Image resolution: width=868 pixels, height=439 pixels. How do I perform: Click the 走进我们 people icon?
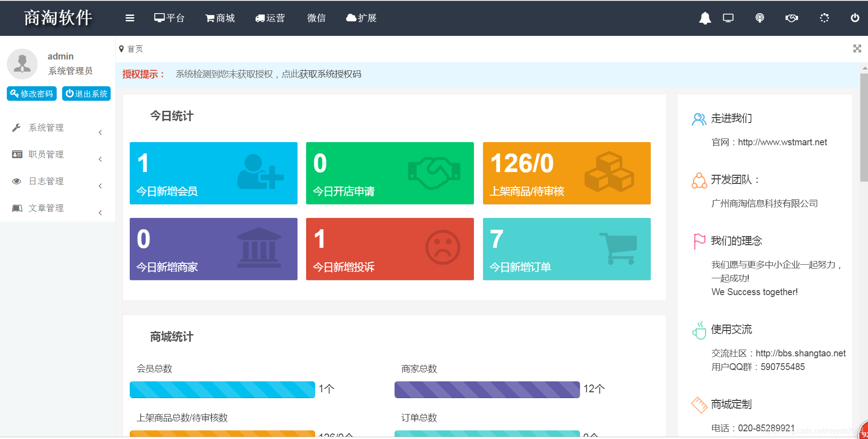coord(699,119)
